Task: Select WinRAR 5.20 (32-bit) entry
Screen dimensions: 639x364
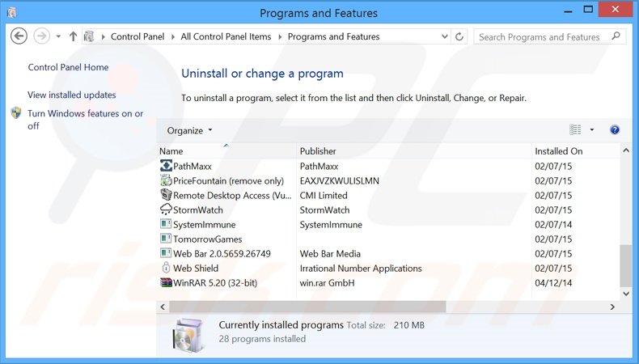Action: (x=215, y=283)
